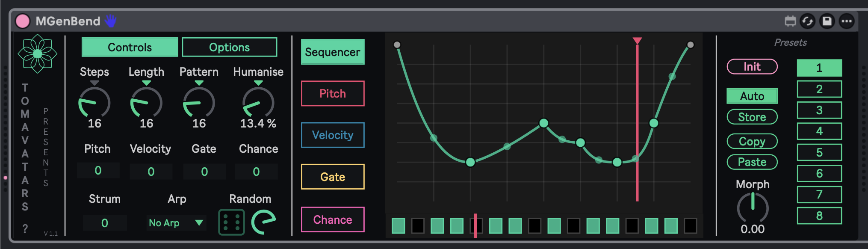Click the Store preset button
868x249 pixels.
click(x=752, y=117)
